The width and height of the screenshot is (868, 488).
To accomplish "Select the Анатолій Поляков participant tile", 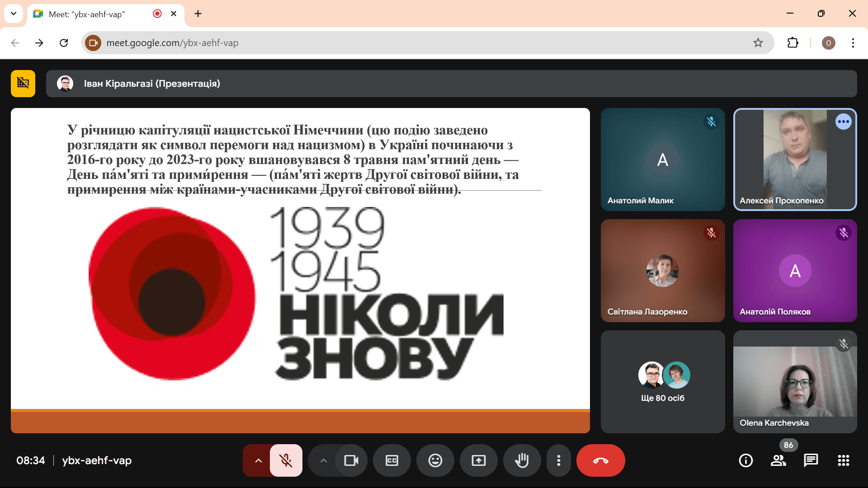I will (x=795, y=271).
